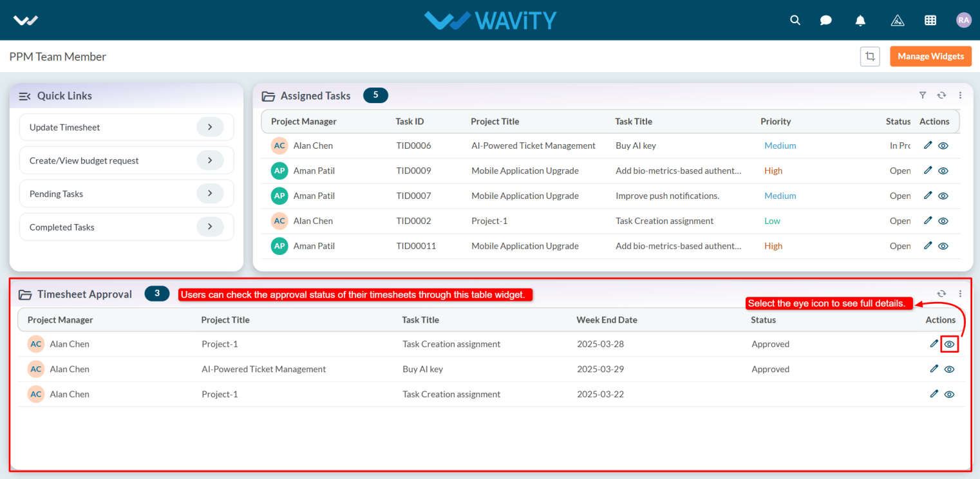Open the notifications bell
This screenshot has width=980, height=479.
pos(860,20)
